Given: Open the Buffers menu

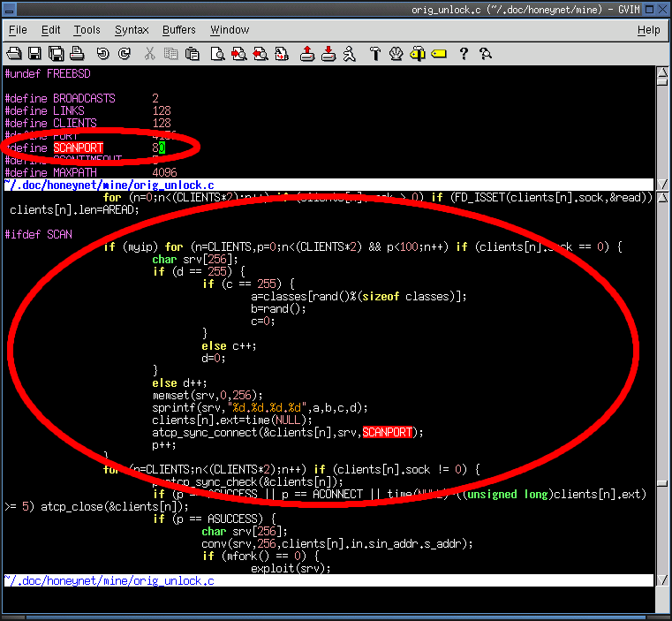Looking at the screenshot, I should (x=179, y=30).
